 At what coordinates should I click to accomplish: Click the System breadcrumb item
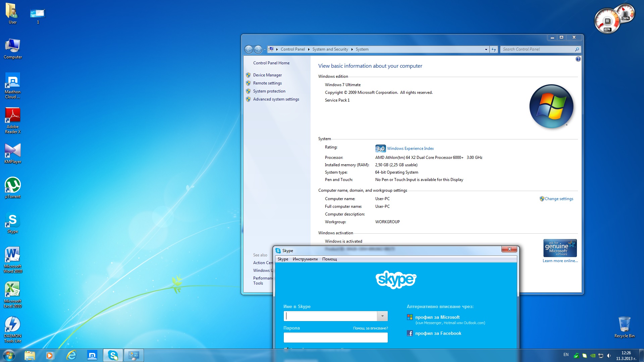pyautogui.click(x=362, y=49)
